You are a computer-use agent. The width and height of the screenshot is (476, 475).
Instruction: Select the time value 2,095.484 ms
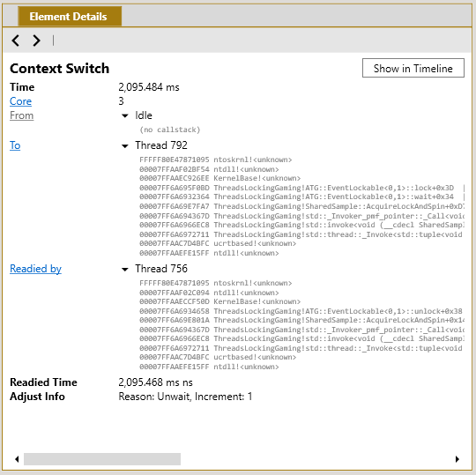[149, 87]
